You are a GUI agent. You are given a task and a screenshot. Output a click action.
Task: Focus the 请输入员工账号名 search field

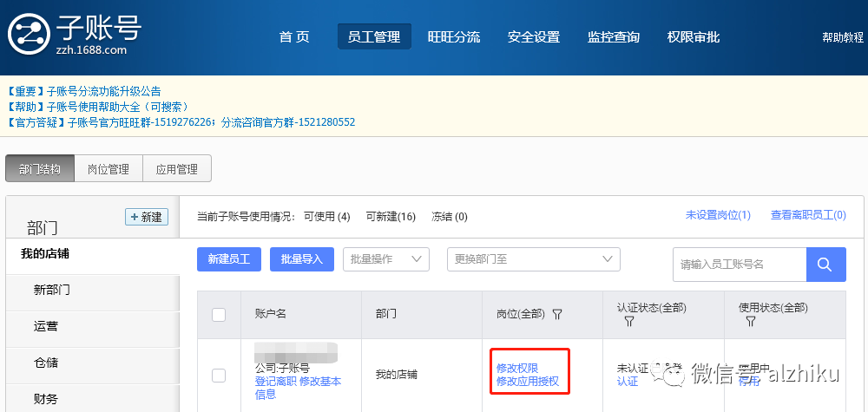[740, 265]
